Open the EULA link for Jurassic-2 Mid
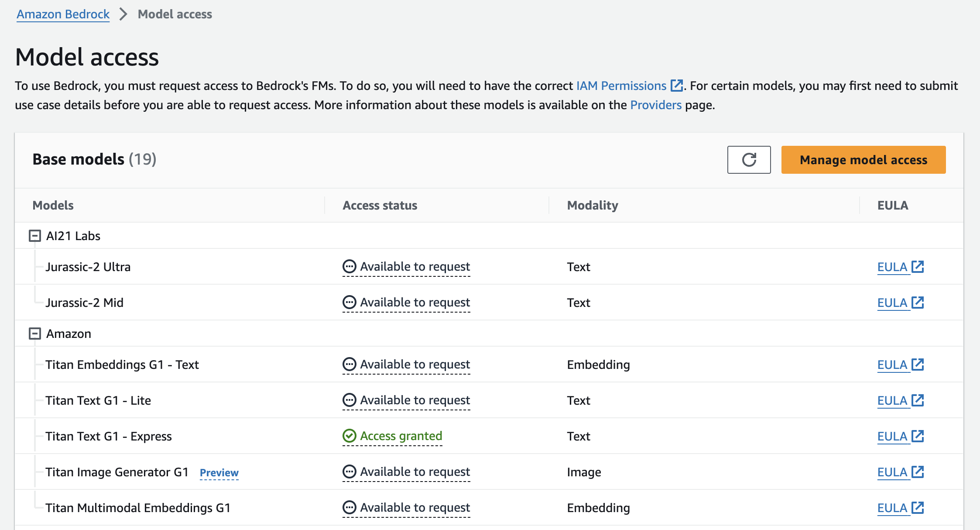This screenshot has height=530, width=980. click(892, 302)
